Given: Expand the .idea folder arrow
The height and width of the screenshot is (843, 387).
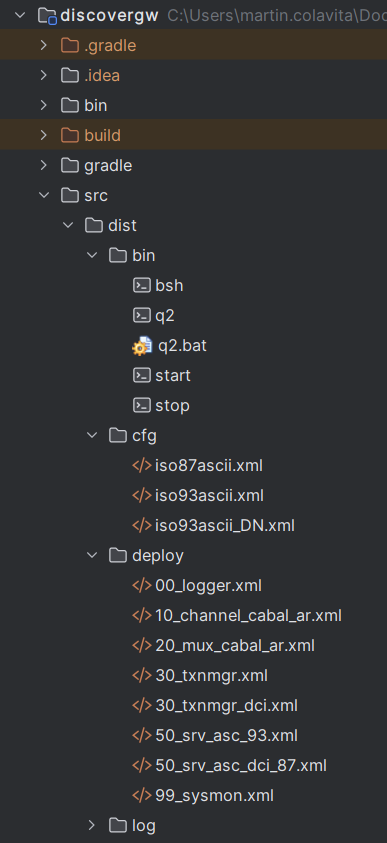Looking at the screenshot, I should click(44, 75).
